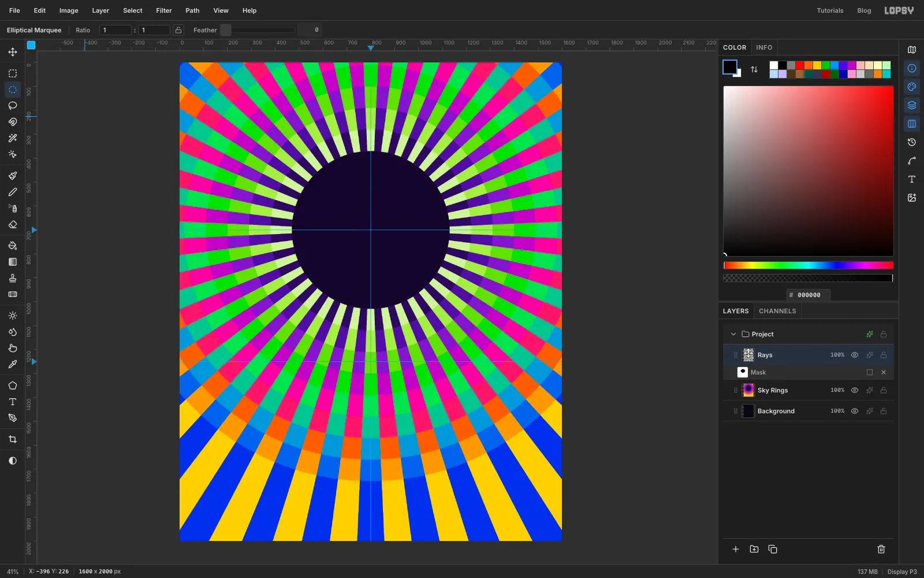Open the Tutorials link
Image resolution: width=924 pixels, height=578 pixels.
pyautogui.click(x=830, y=10)
